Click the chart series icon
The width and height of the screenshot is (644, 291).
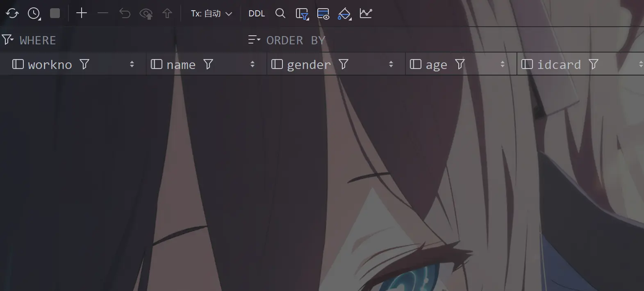click(x=366, y=13)
